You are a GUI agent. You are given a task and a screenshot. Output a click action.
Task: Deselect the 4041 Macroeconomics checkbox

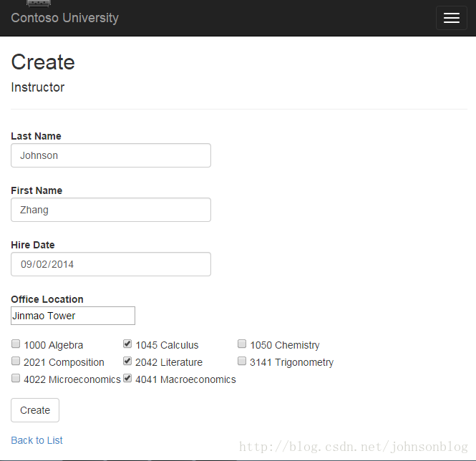tap(127, 379)
